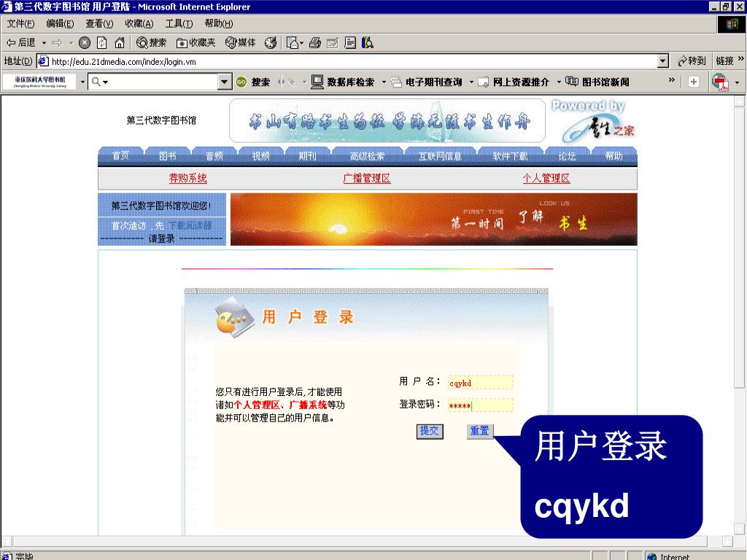
Task: Click the Back (后退) arrow button
Action: pos(20,43)
